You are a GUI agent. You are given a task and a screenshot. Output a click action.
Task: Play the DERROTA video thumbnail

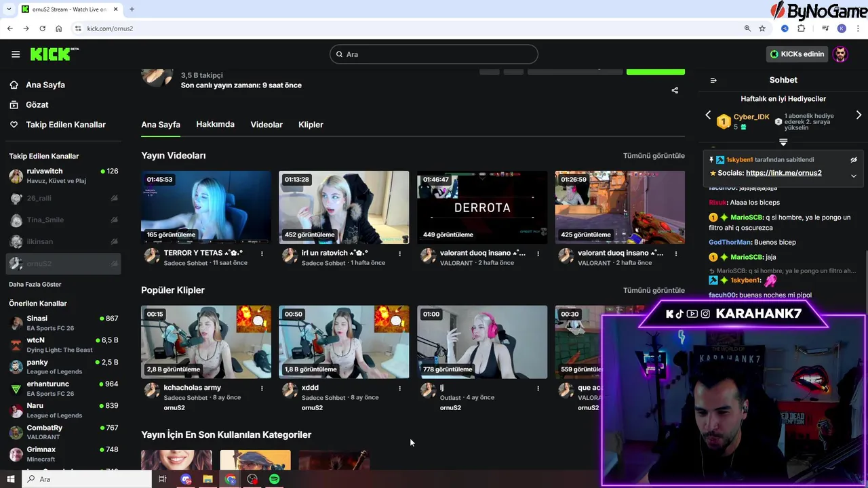click(x=482, y=207)
